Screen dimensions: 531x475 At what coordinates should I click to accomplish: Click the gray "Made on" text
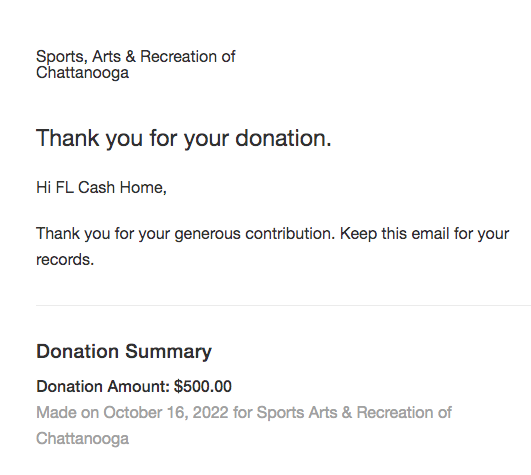(x=67, y=413)
